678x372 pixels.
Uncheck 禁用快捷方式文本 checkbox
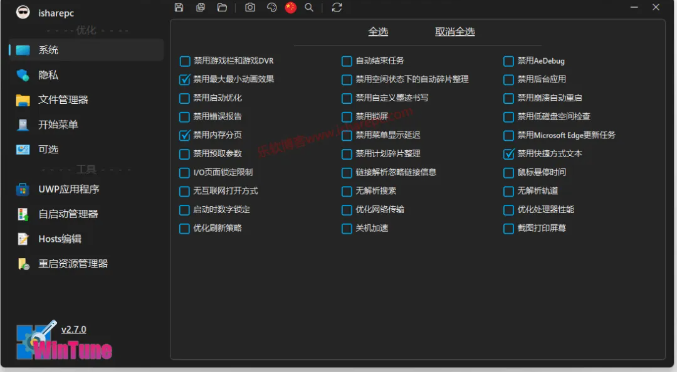click(x=508, y=154)
